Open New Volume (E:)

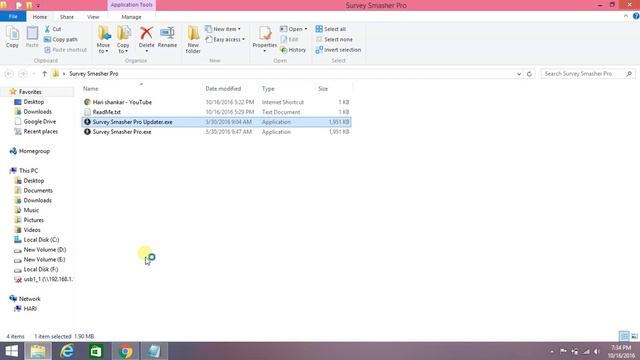[44, 260]
